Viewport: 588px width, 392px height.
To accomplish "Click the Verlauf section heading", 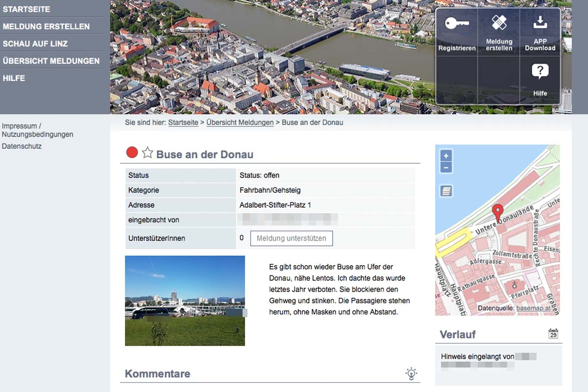I will tap(458, 335).
